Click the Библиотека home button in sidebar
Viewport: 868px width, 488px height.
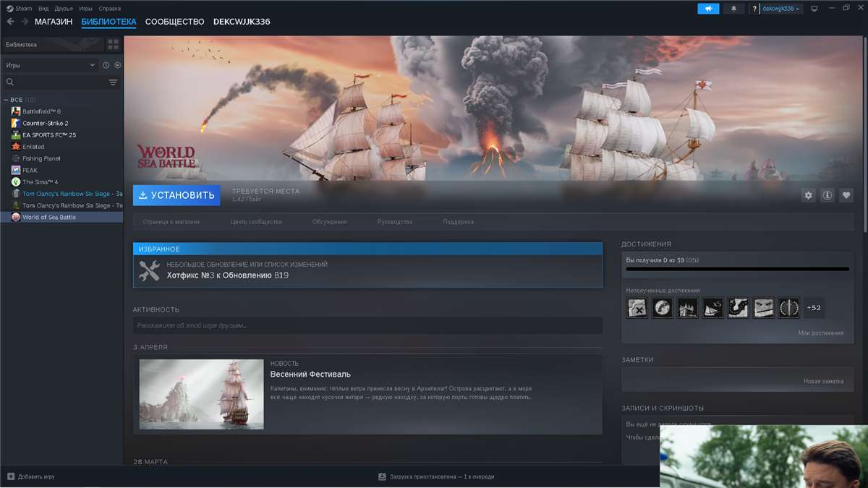pyautogui.click(x=52, y=45)
